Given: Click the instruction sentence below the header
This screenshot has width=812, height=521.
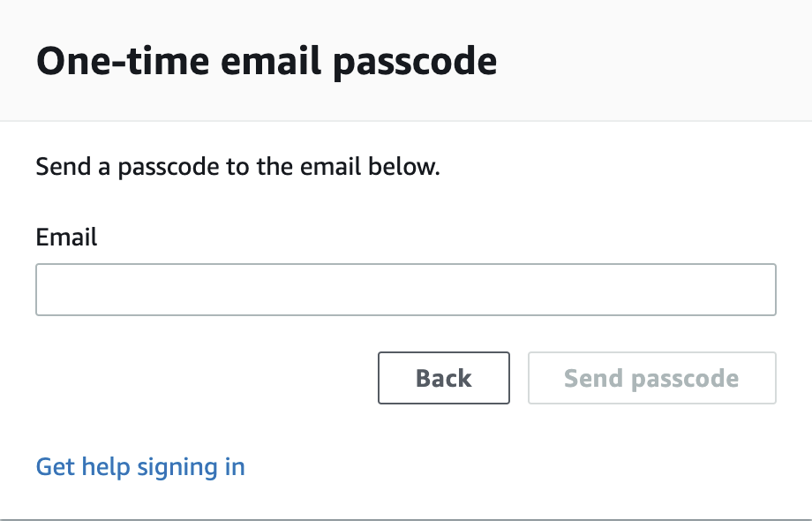Looking at the screenshot, I should pyautogui.click(x=237, y=167).
